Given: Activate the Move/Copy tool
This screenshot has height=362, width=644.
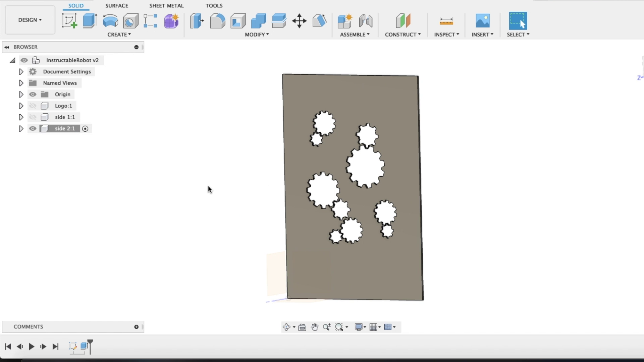Looking at the screenshot, I should (x=299, y=21).
